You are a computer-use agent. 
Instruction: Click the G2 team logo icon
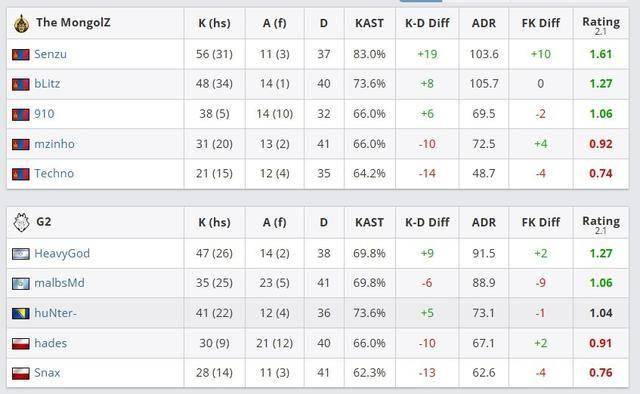pos(21,223)
